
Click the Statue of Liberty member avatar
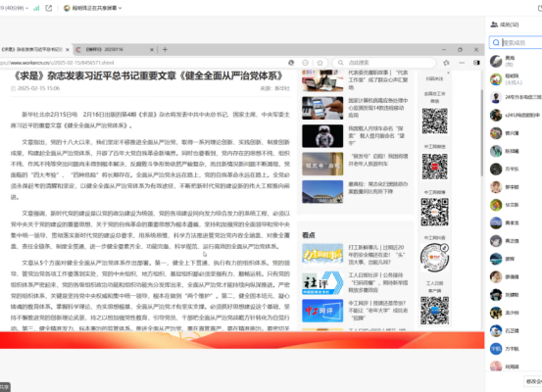click(496, 151)
